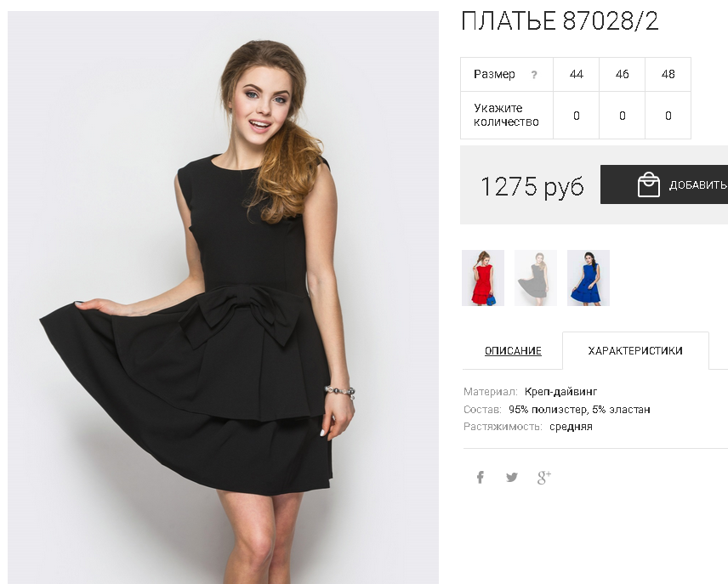Select size 46 header cell
This screenshot has height=584, width=728.
click(623, 74)
